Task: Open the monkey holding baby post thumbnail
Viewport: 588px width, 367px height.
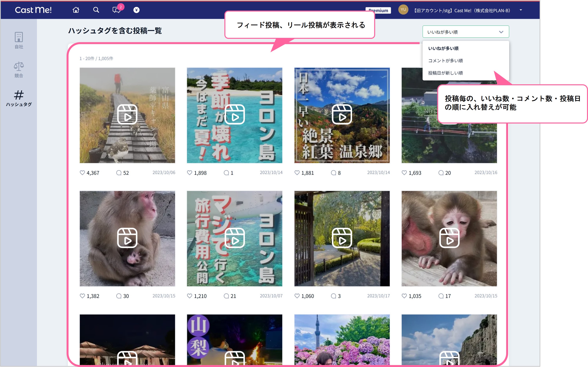Action: coord(127,239)
